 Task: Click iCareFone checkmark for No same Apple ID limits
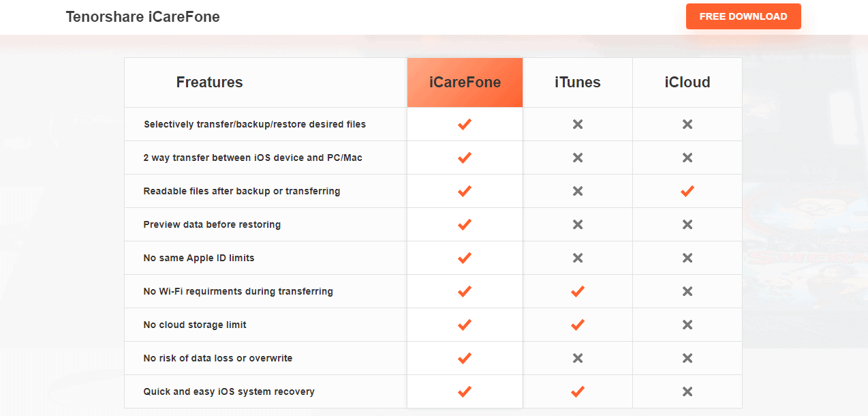click(x=465, y=258)
